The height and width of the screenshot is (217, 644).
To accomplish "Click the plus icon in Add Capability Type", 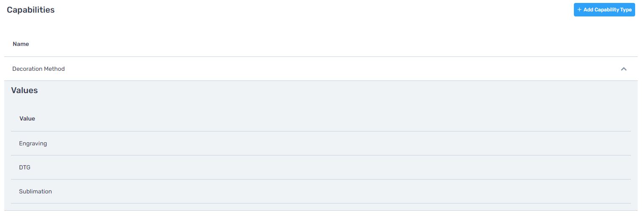I will pos(579,10).
